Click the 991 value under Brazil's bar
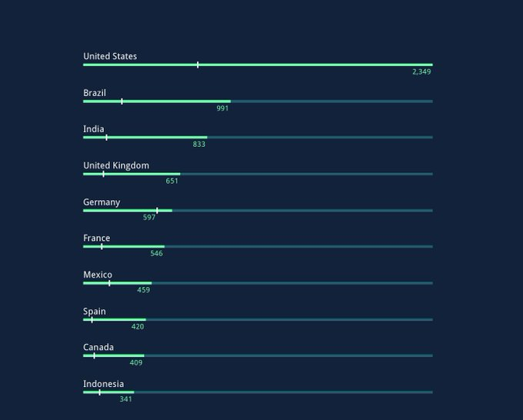 (x=222, y=108)
